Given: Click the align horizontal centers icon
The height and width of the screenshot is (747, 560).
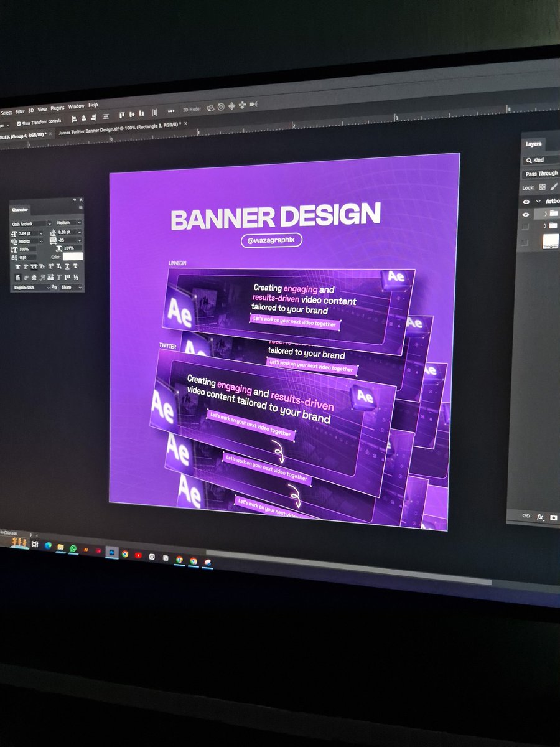Looking at the screenshot, I should click(x=83, y=118).
